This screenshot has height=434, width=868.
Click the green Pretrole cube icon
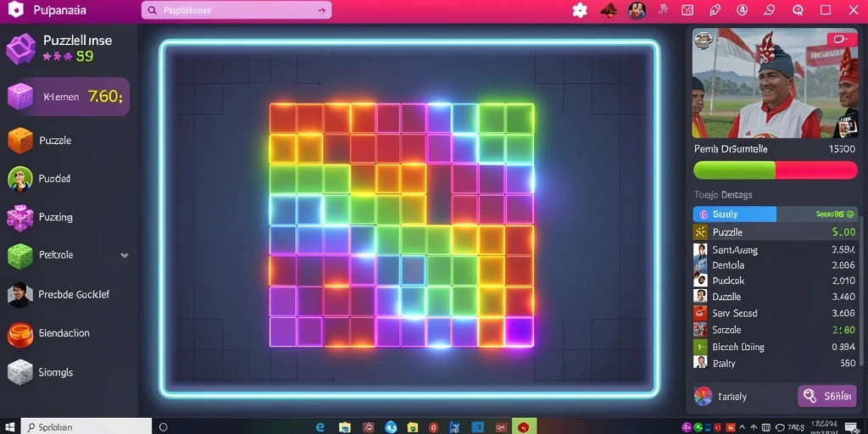tap(20, 256)
